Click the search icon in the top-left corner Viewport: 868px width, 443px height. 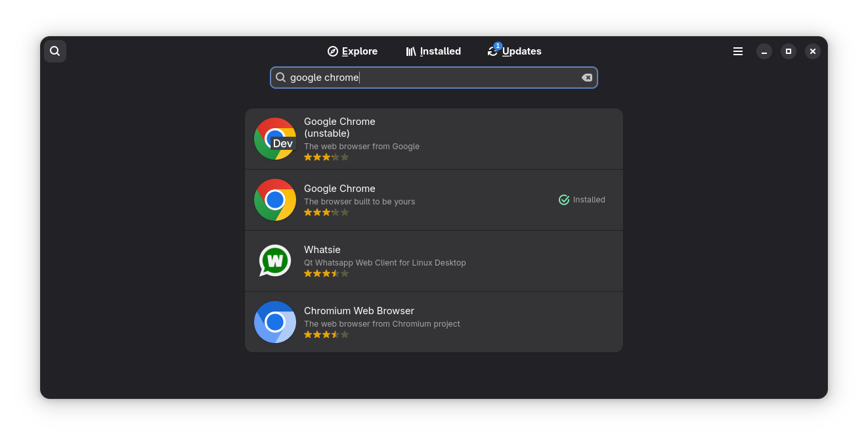pyautogui.click(x=54, y=51)
